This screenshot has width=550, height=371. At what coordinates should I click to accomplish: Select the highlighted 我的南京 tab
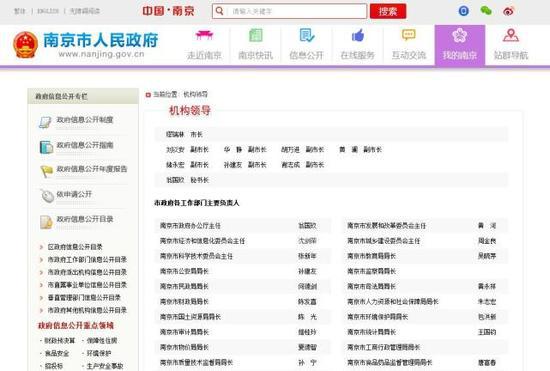pos(460,45)
